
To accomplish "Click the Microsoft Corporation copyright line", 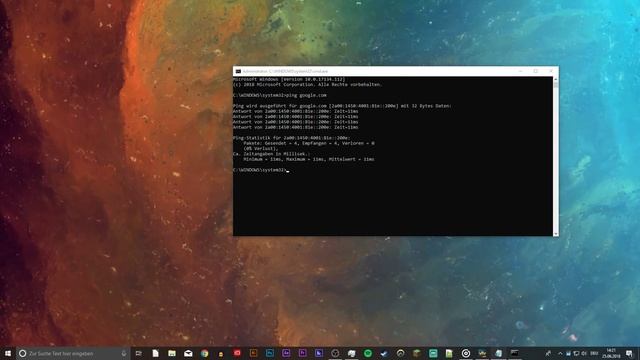I will pos(307,84).
